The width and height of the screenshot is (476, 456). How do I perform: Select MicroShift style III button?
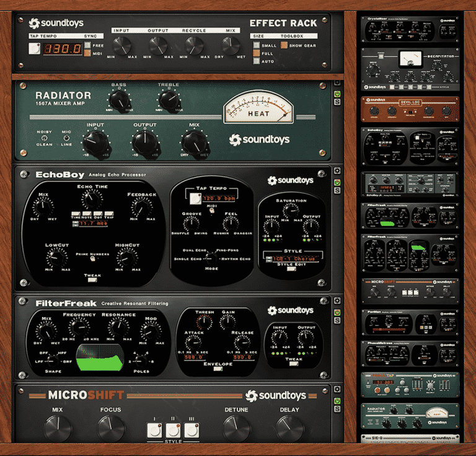(x=192, y=430)
